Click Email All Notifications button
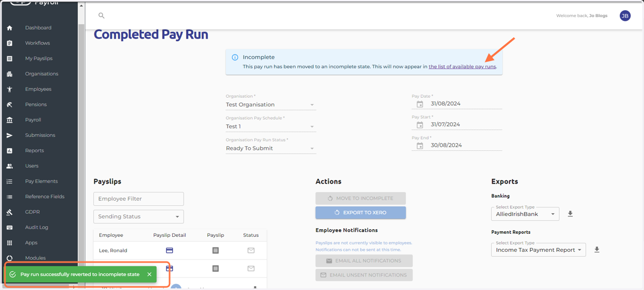The width and height of the screenshot is (644, 290). point(364,261)
